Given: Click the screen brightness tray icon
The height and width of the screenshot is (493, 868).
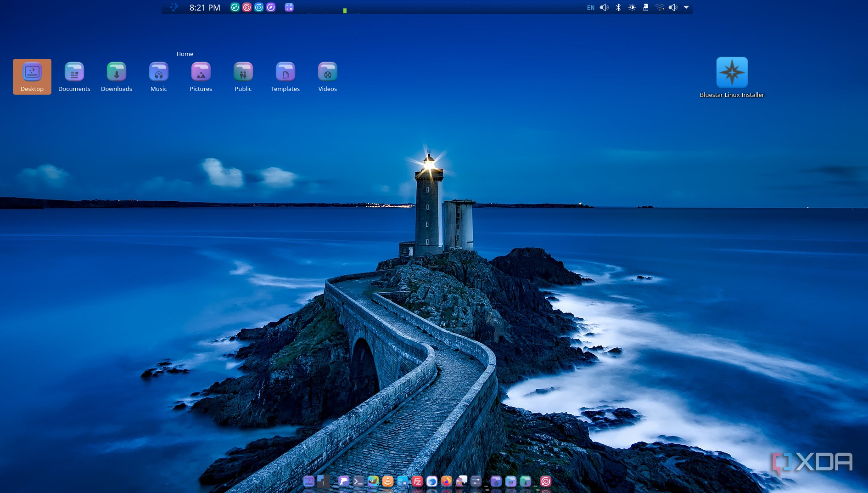Looking at the screenshot, I should pos(632,7).
